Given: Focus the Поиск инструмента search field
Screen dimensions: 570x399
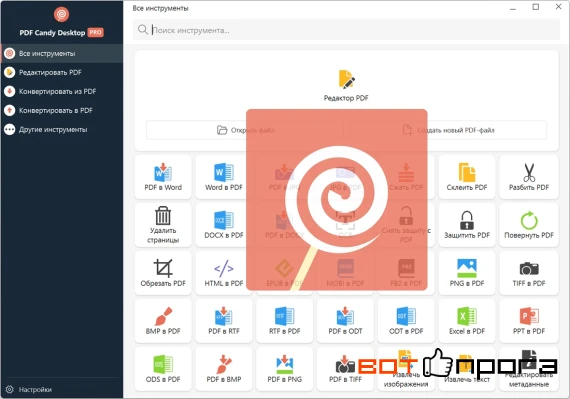Looking at the screenshot, I should point(346,30).
